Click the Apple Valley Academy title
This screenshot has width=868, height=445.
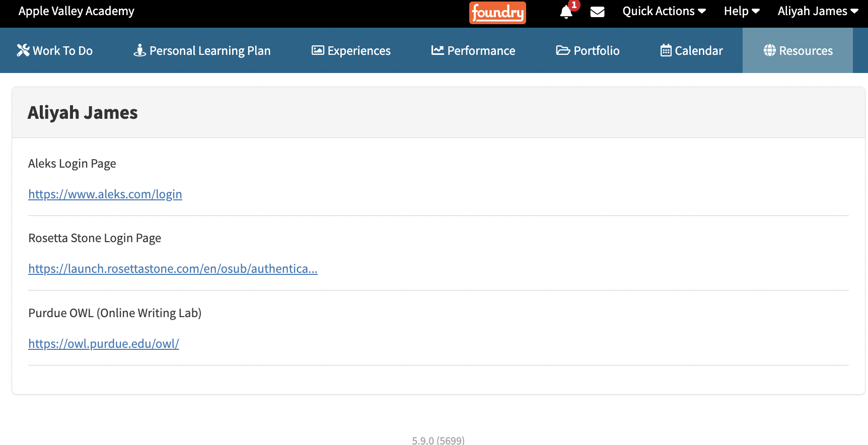point(77,11)
